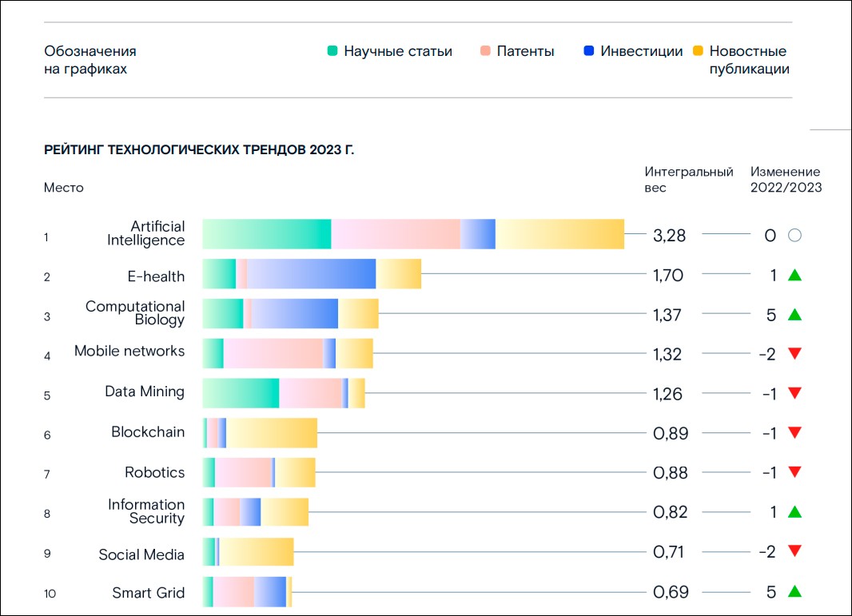Screen dimensions: 852x616
Task: Click the blue segment of E-health bar
Action: point(312,274)
